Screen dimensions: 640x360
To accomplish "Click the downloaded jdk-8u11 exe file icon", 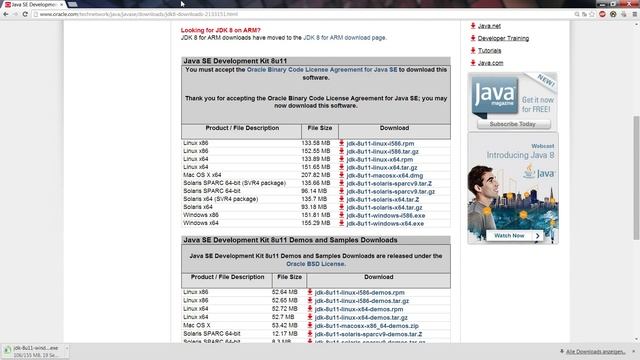I will point(7,351).
